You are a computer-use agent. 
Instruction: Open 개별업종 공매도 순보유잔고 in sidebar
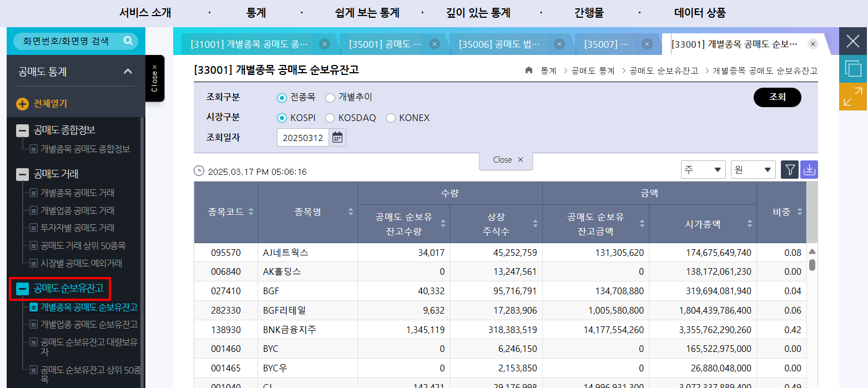89,324
